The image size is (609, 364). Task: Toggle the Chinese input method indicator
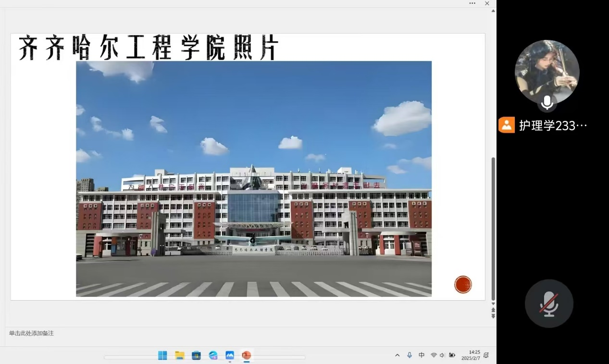coord(422,355)
